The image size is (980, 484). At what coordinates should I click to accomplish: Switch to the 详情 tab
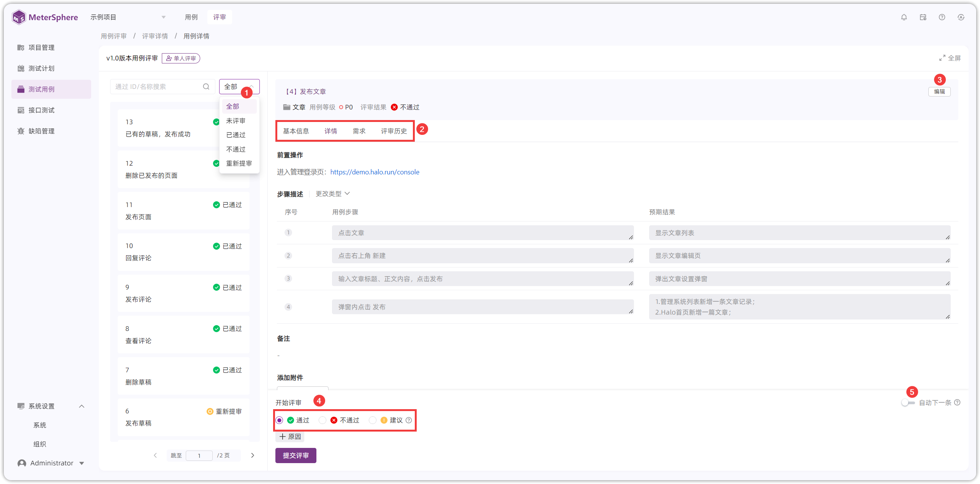(x=330, y=131)
